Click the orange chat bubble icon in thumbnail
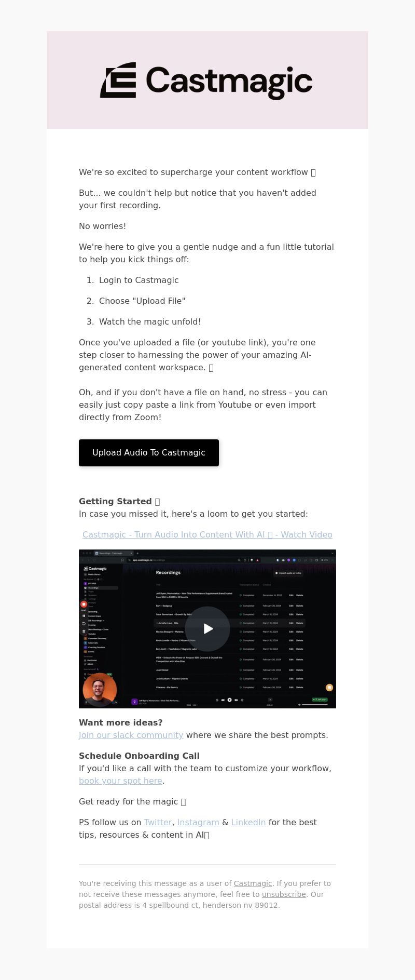The width and height of the screenshot is (415, 980). (329, 688)
